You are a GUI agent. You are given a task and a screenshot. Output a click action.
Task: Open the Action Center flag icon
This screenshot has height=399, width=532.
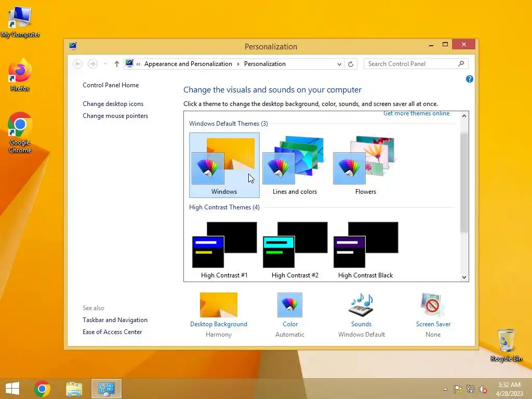pos(458,389)
